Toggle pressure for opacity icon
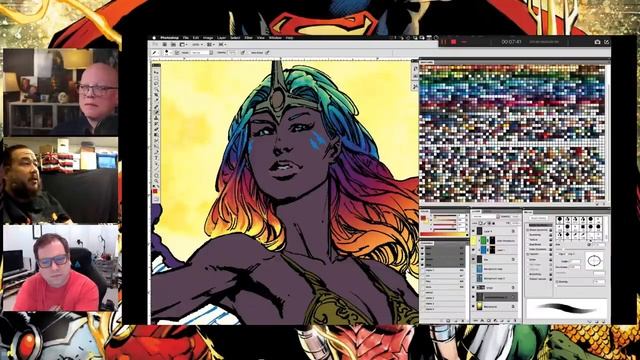 [x=243, y=53]
